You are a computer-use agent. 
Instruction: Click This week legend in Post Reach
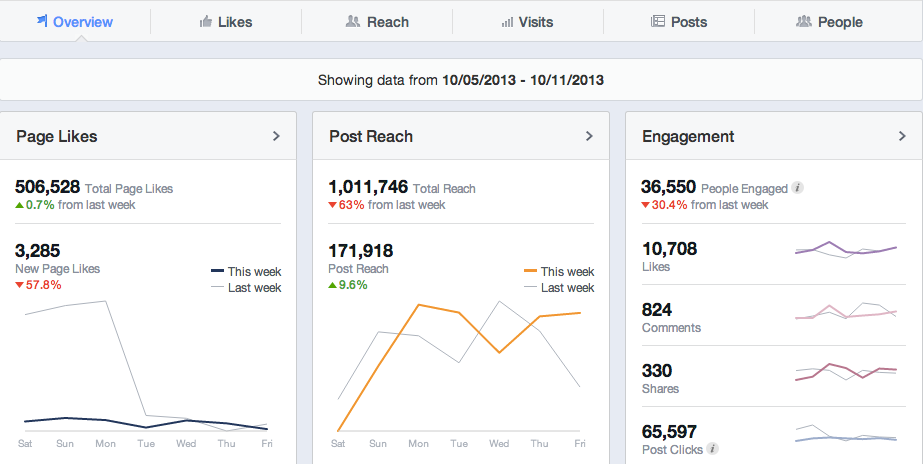pos(559,271)
